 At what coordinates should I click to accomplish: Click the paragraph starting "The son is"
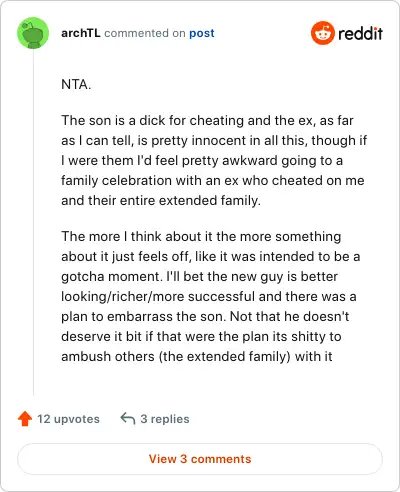[x=214, y=160]
